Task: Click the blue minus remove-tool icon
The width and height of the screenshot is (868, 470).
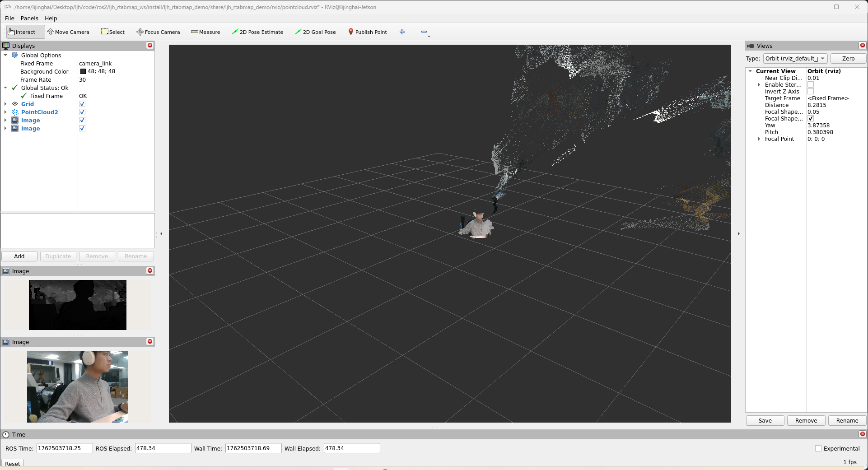Action: click(x=424, y=32)
